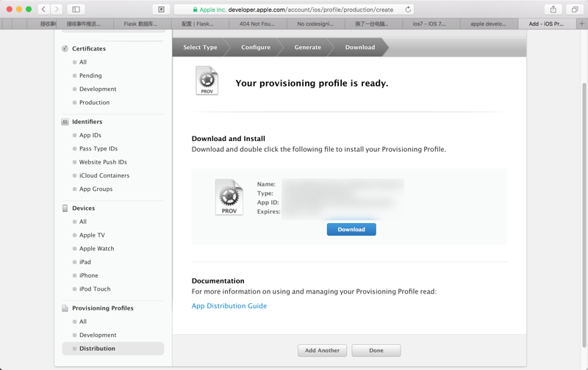Viewport: 588px width, 370px height.
Task: Click the address bar URL field
Action: [x=294, y=10]
